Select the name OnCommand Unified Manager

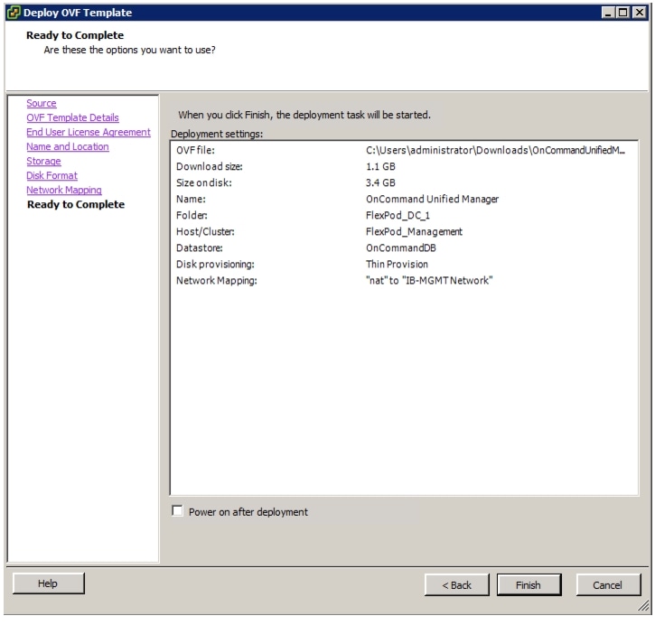pos(433,200)
